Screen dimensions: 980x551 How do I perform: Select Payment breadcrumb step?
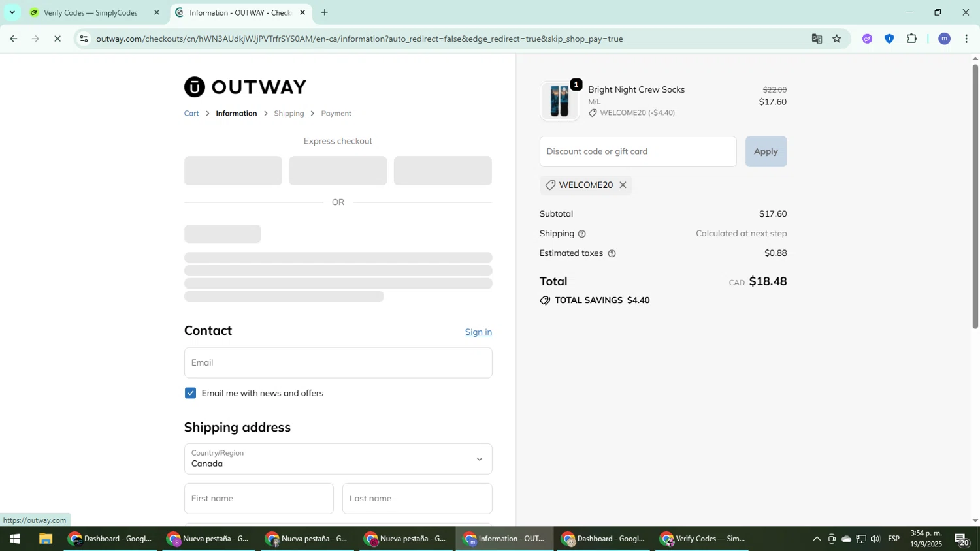pos(336,114)
